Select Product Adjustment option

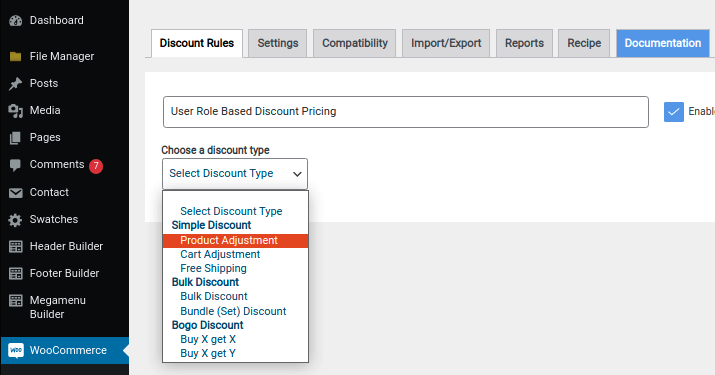click(235, 240)
